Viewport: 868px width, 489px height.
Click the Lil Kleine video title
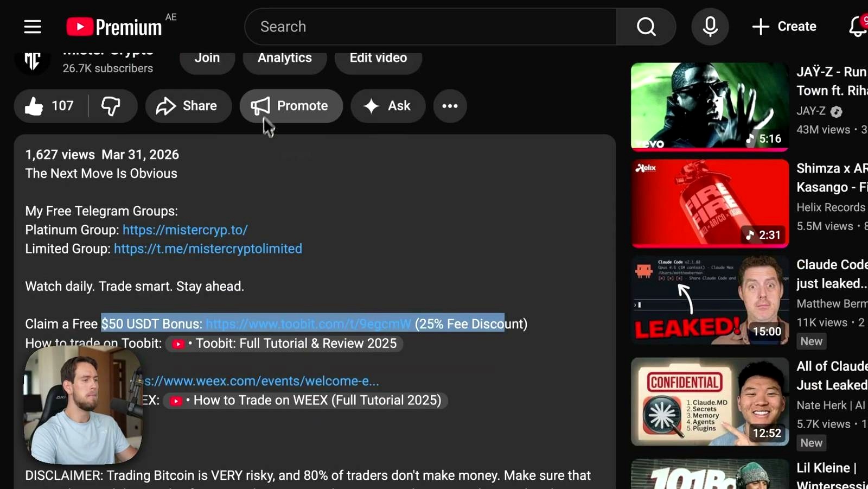tap(832, 475)
